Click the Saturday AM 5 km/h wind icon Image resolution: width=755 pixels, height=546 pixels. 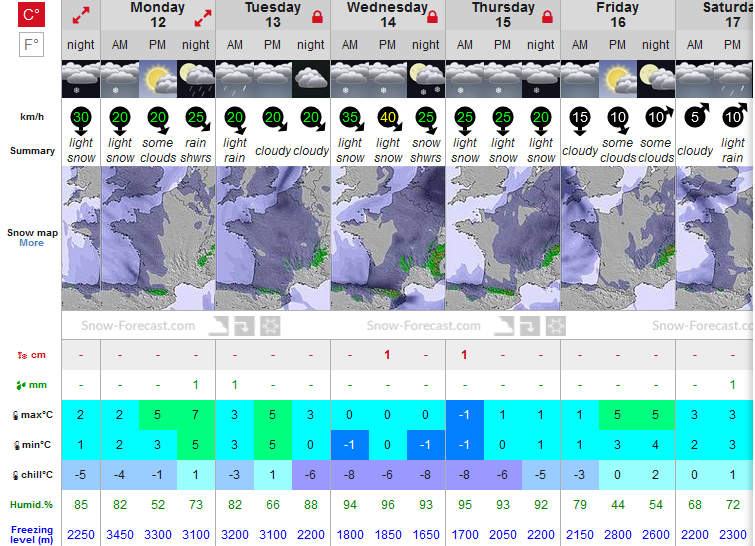pos(697,116)
